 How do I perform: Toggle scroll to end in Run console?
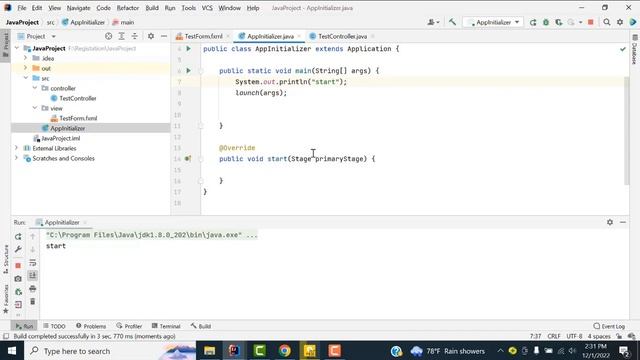[x=33, y=276]
